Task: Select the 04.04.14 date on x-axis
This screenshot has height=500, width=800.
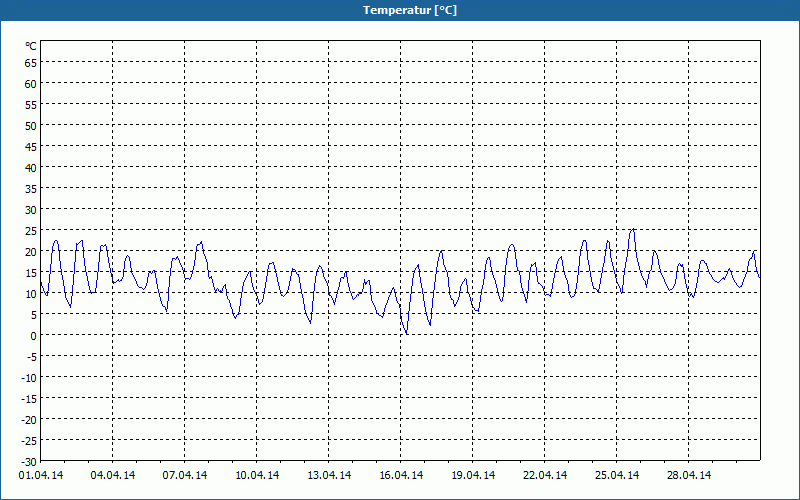Action: pos(113,476)
